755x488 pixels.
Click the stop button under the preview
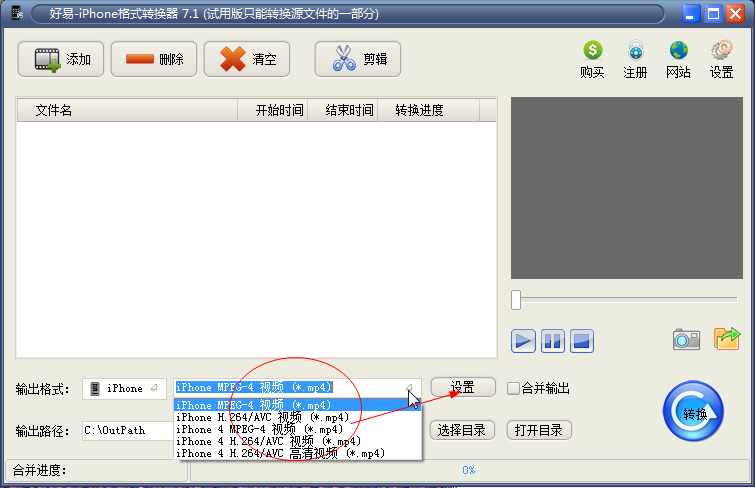point(582,341)
